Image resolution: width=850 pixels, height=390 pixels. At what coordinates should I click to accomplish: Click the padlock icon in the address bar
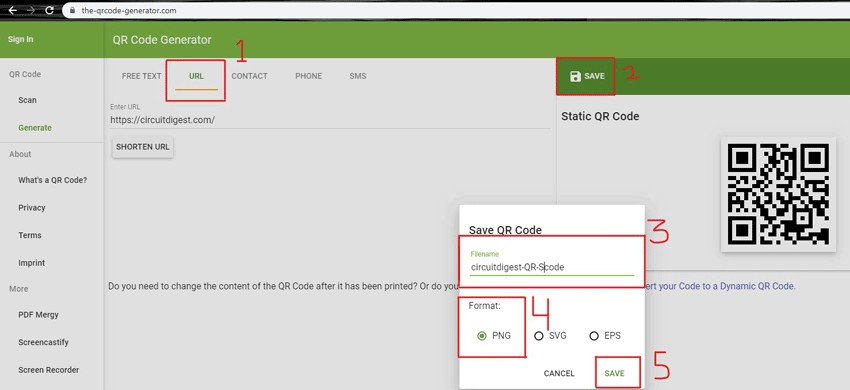pos(73,10)
